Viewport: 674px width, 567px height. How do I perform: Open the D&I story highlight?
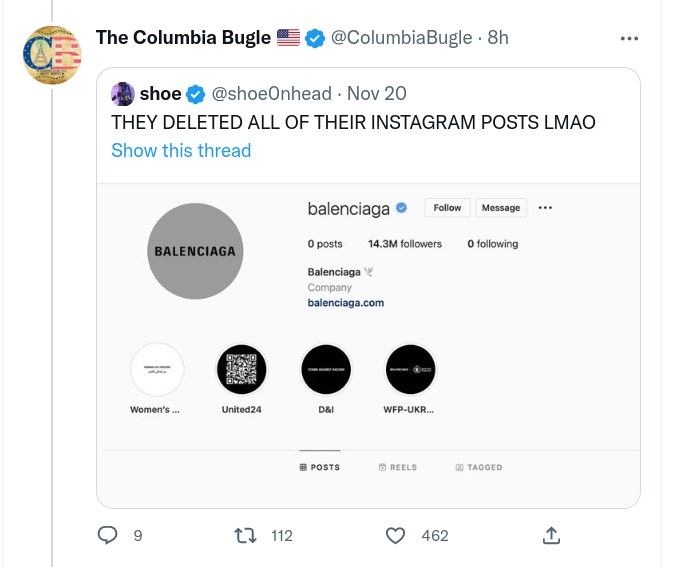point(326,370)
